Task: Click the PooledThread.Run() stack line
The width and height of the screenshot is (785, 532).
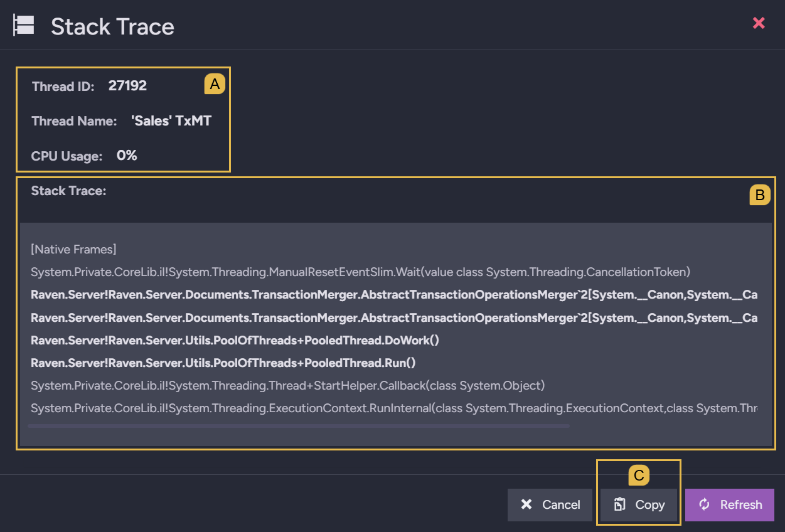Action: (x=223, y=363)
